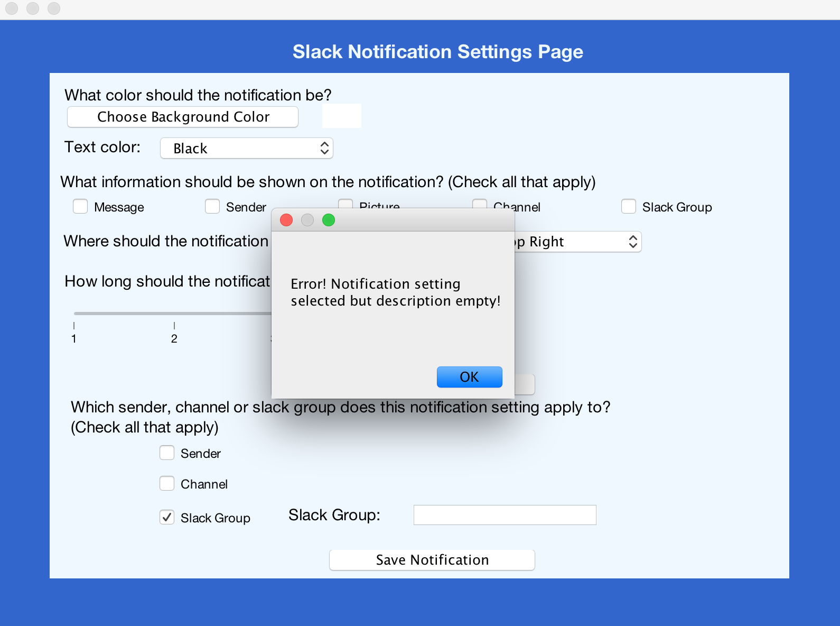
Task: Click the green zoom button on error dialog
Action: coord(329,220)
